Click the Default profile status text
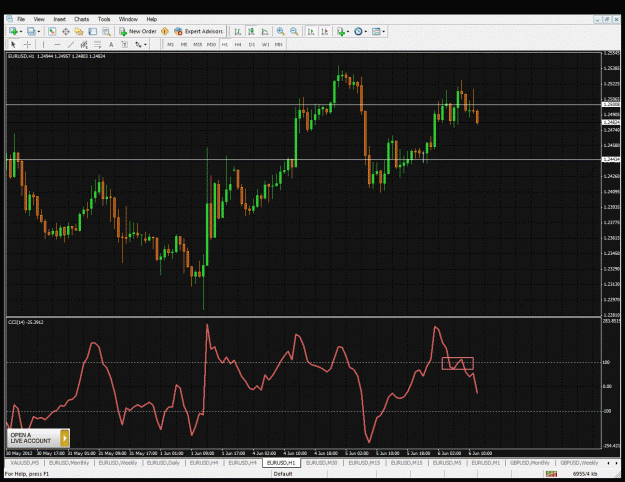This screenshot has height=482, width=625. point(283,474)
